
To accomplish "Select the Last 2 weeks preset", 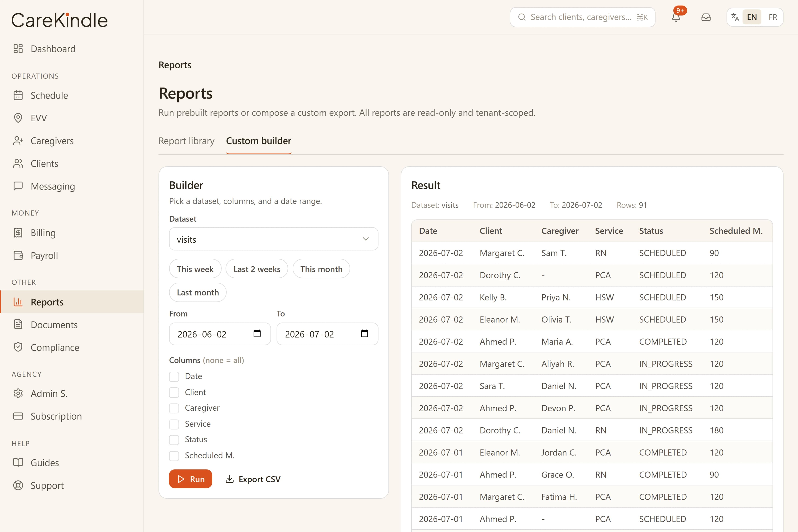I will pos(257,269).
